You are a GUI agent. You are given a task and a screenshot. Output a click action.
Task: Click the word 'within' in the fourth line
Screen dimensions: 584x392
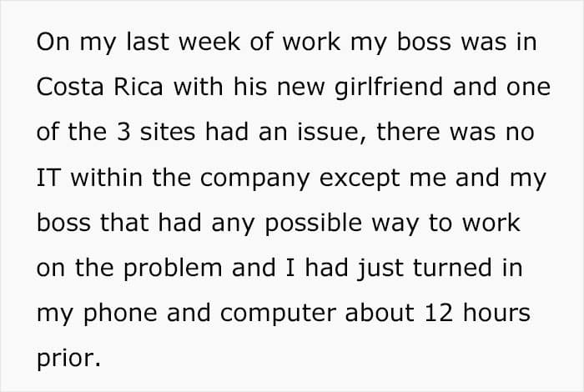click(x=106, y=177)
